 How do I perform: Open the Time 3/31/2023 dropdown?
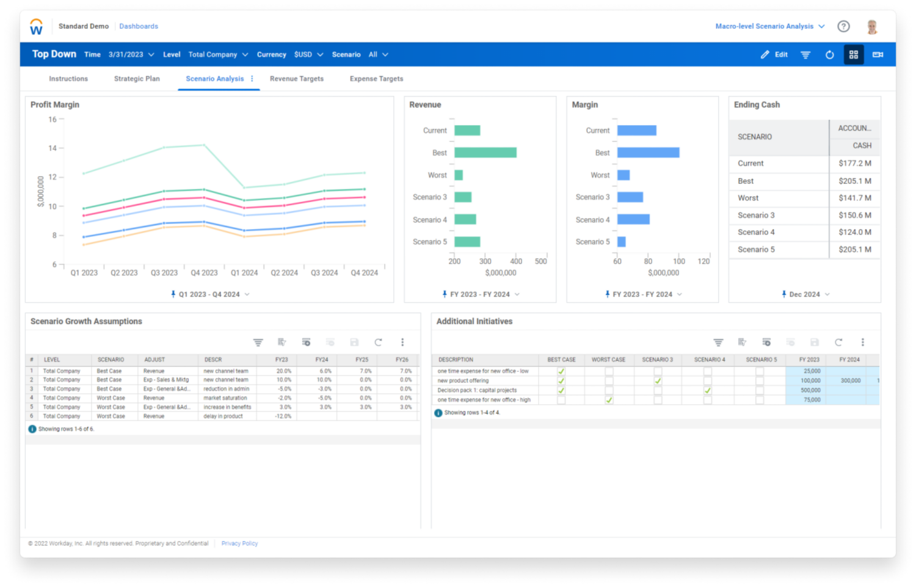click(x=131, y=55)
